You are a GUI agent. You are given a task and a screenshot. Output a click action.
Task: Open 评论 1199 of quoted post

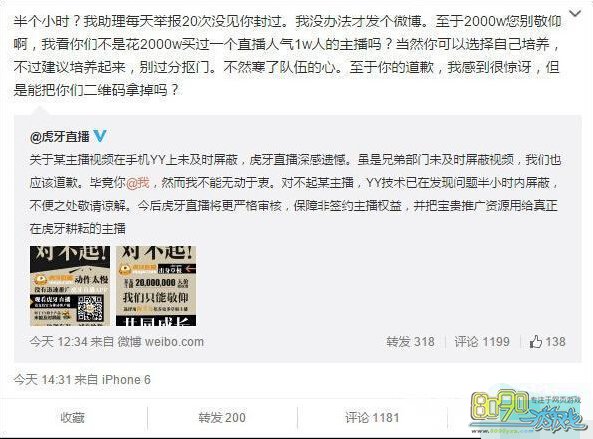click(482, 342)
